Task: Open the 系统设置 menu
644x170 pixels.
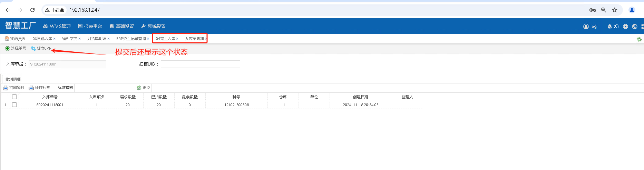Action: click(154, 26)
